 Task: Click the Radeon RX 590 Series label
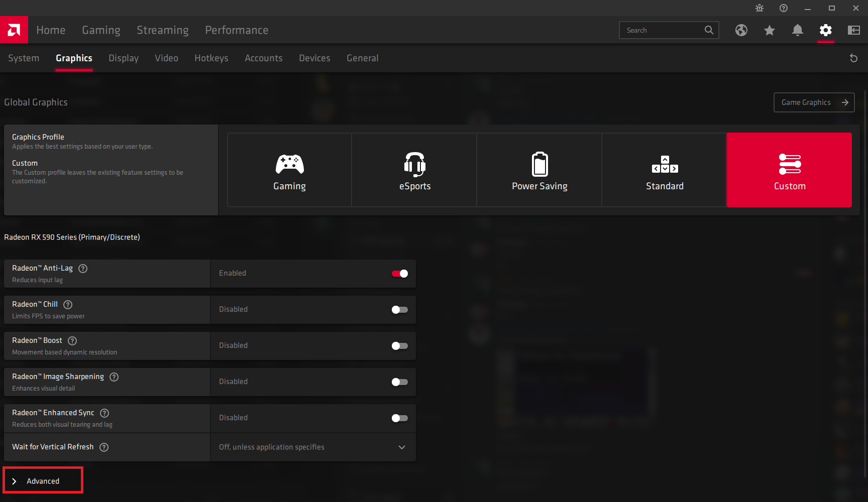(x=72, y=237)
